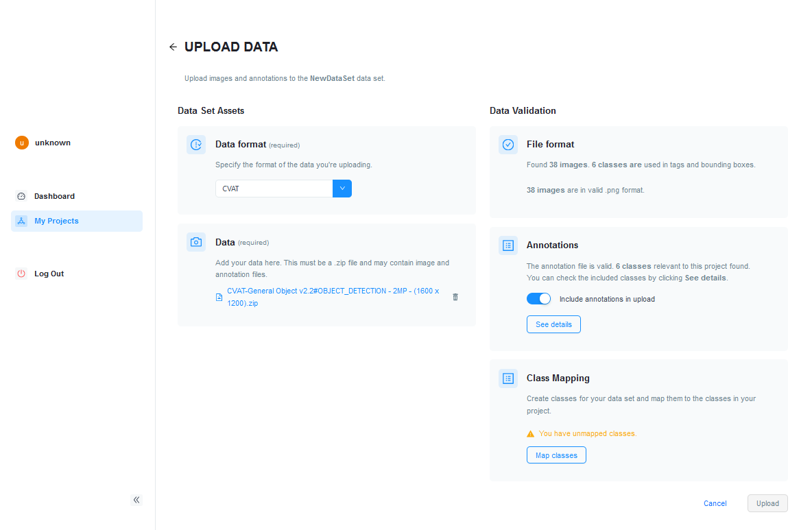812x530 pixels.
Task: Click the Upload button
Action: coord(767,504)
